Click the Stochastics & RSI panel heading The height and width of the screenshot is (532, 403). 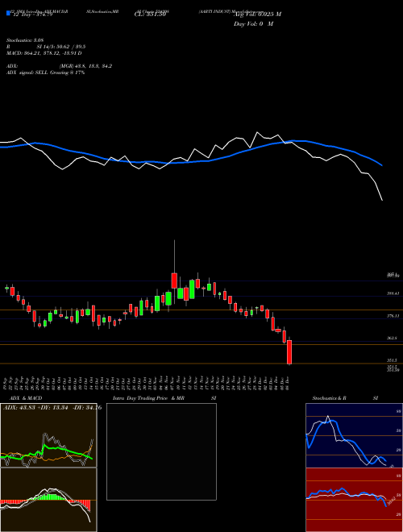click(346, 398)
